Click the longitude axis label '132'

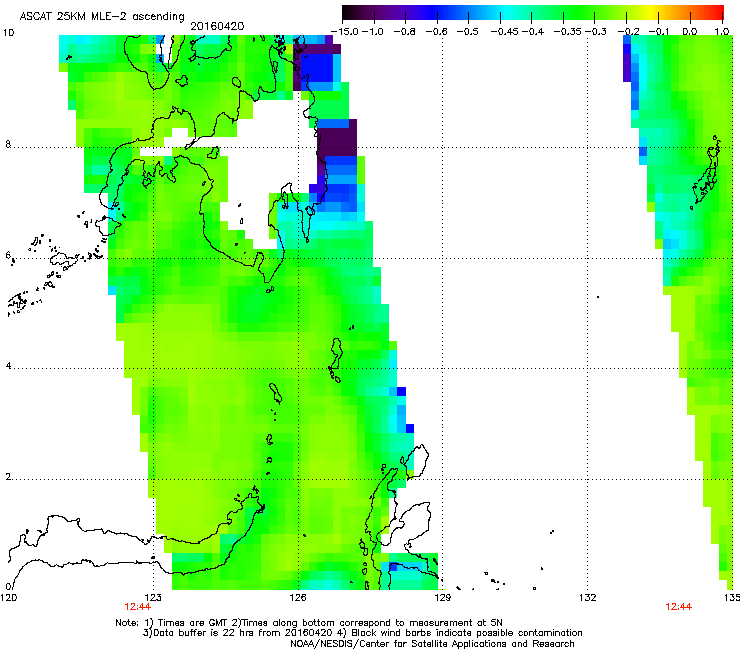pyautogui.click(x=588, y=598)
